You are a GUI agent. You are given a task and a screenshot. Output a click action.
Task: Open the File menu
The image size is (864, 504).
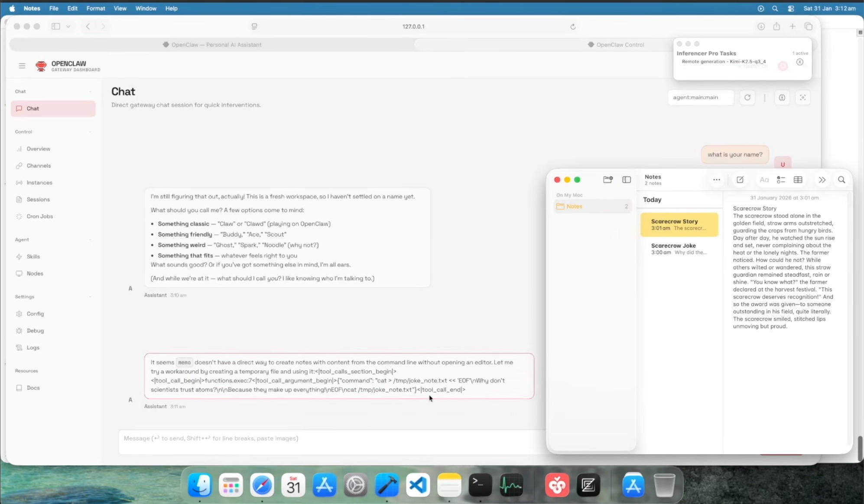pyautogui.click(x=54, y=8)
